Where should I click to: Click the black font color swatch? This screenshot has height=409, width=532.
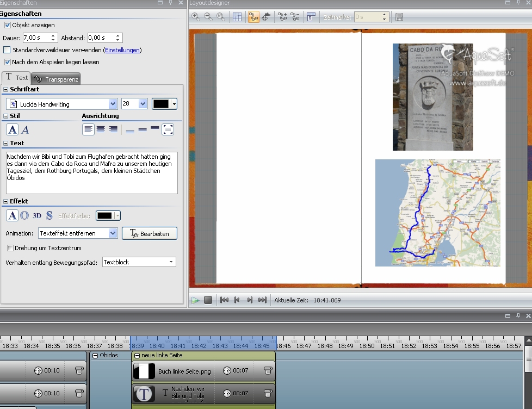pyautogui.click(x=161, y=104)
